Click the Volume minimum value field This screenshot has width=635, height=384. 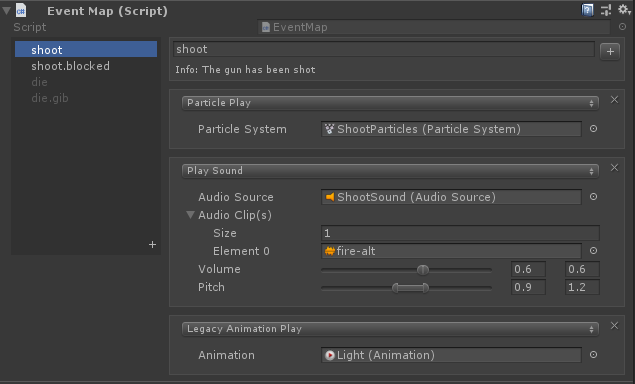(x=528, y=269)
